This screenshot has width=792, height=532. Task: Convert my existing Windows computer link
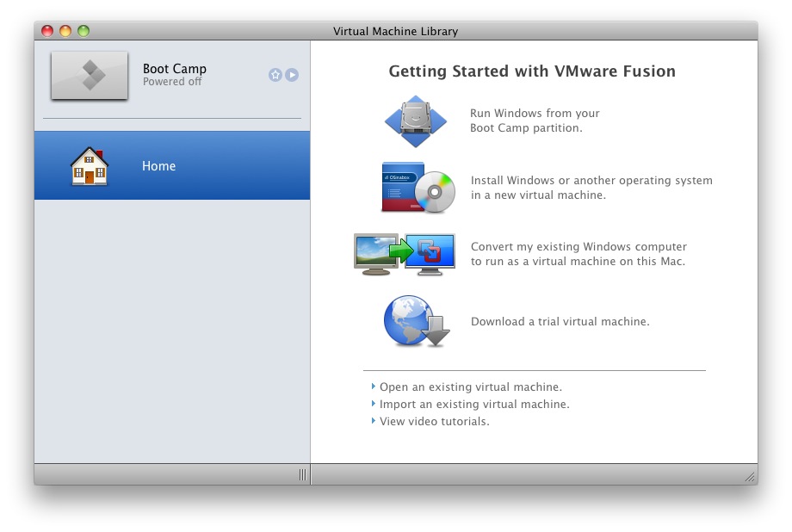click(579, 254)
